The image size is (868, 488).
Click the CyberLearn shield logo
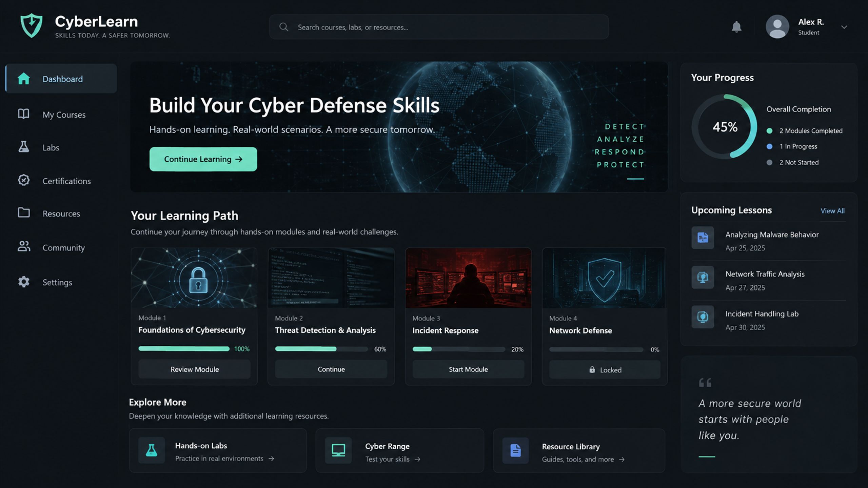tap(31, 25)
